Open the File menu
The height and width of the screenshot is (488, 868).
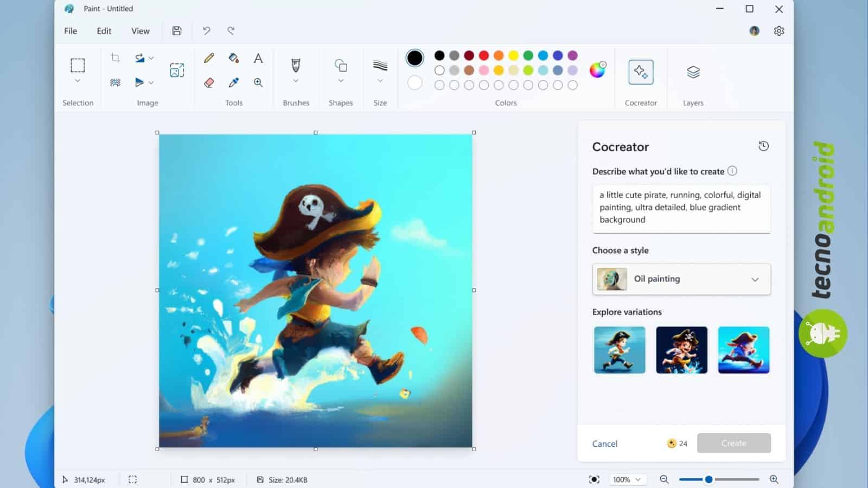point(71,31)
